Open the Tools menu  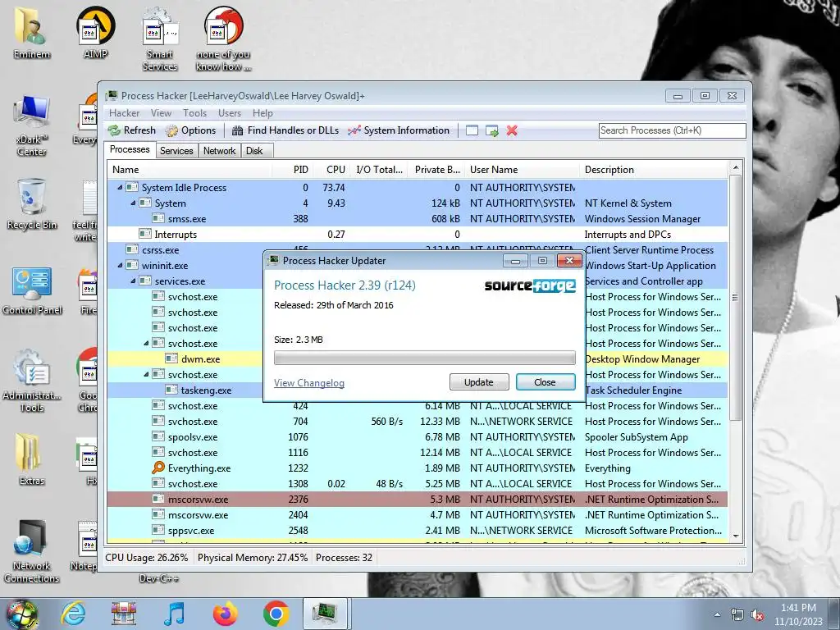pos(194,113)
